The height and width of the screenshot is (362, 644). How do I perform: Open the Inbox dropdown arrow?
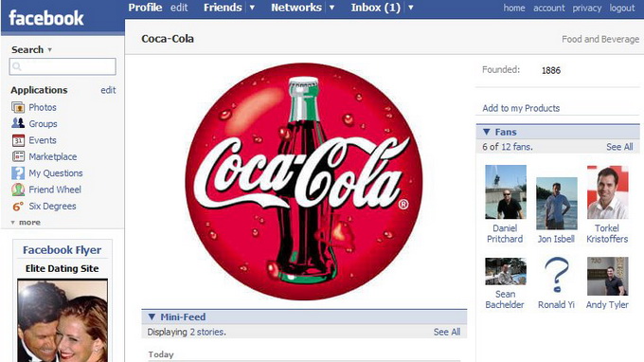[410, 8]
